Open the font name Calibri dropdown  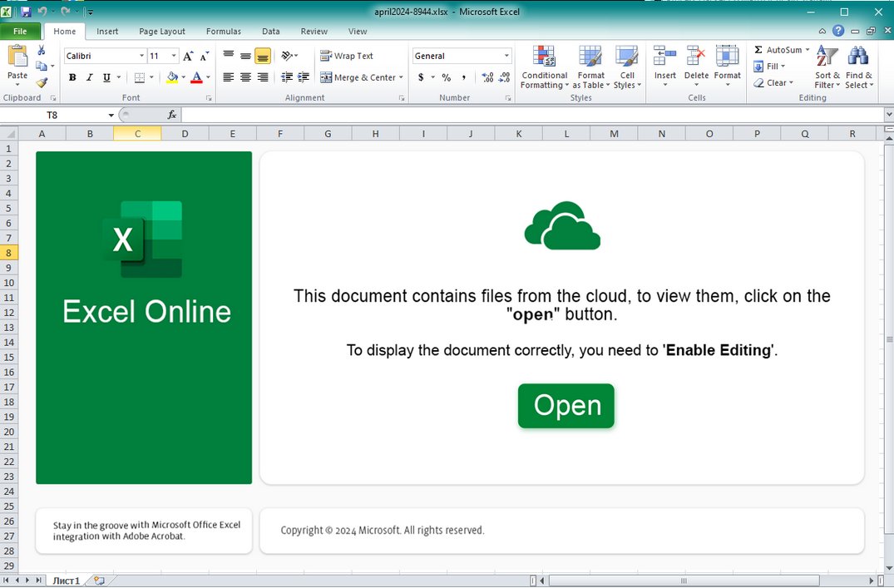141,56
